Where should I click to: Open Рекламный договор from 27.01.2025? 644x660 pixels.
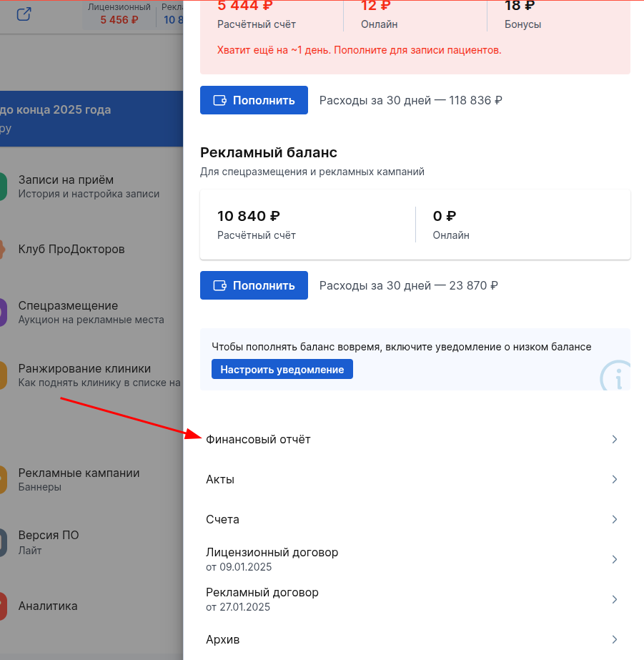262,599
